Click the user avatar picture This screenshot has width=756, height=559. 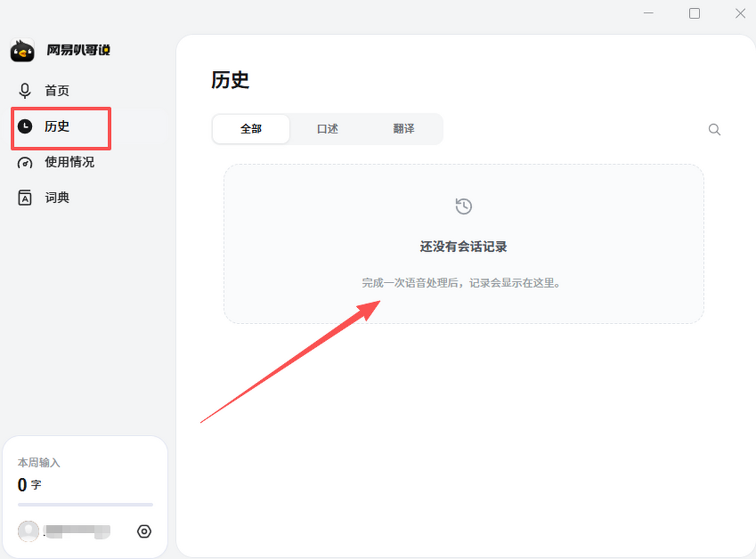(x=28, y=531)
